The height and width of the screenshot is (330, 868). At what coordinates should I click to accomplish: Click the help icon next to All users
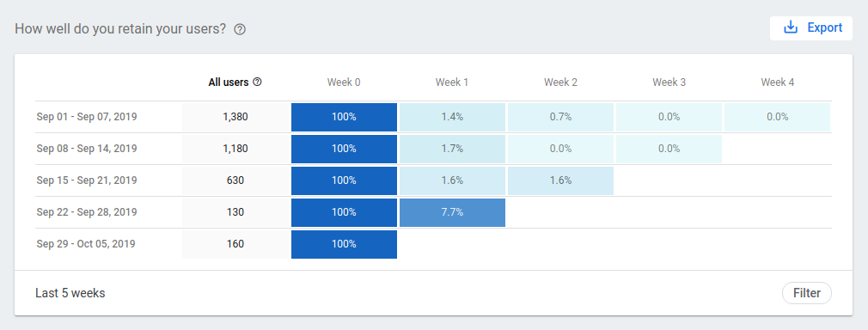pyautogui.click(x=257, y=82)
